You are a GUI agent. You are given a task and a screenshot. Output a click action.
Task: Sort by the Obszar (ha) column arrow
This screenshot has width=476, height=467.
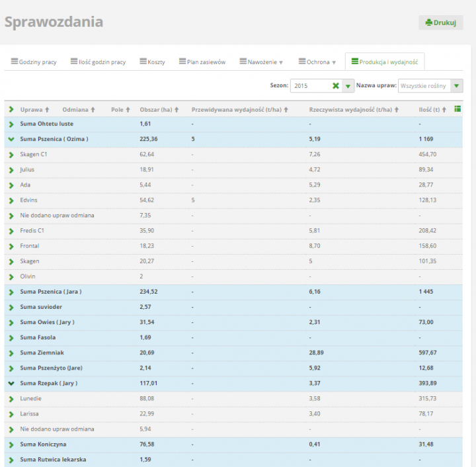(x=176, y=110)
